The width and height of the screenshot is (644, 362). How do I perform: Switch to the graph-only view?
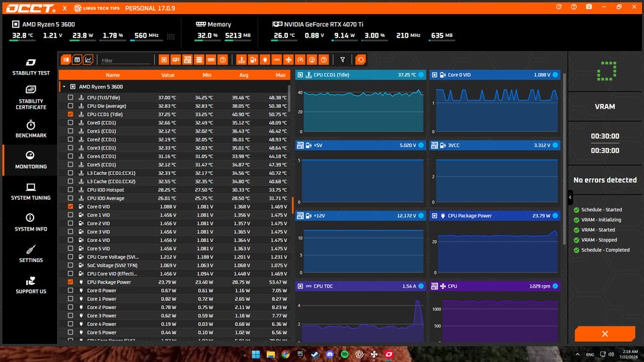(x=88, y=60)
